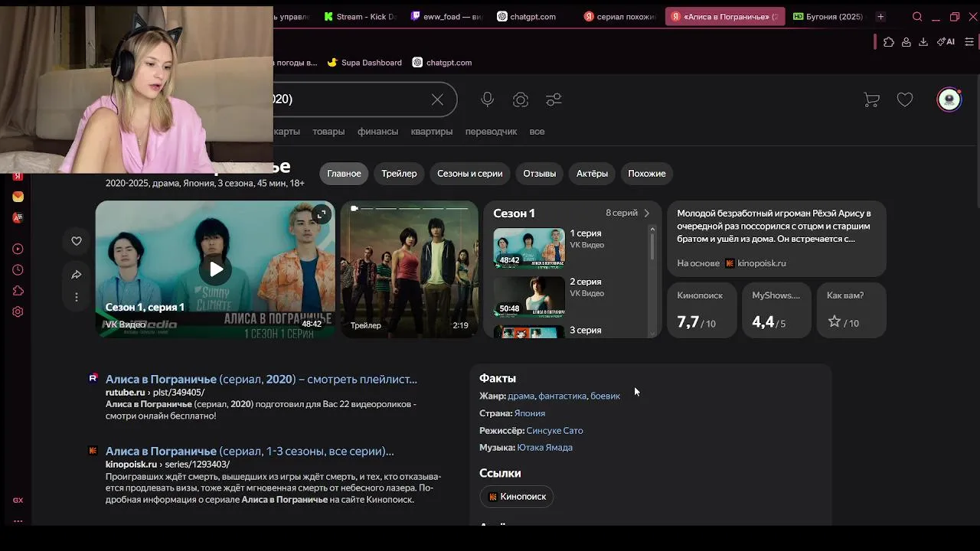Share the series via arrow icon
Viewport: 980px width, 551px height.
[77, 274]
